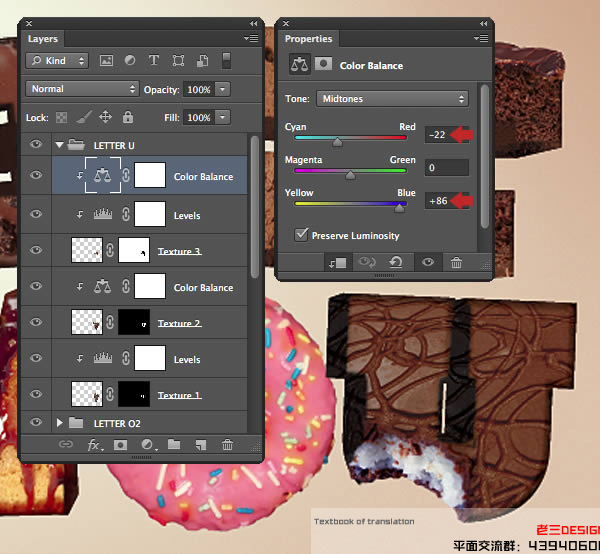
Task: Click Color Balance scales icon in Properties header
Action: click(299, 64)
